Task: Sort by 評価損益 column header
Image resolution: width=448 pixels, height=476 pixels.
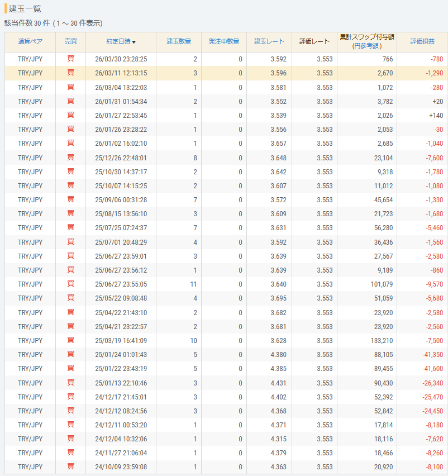Action: click(423, 41)
